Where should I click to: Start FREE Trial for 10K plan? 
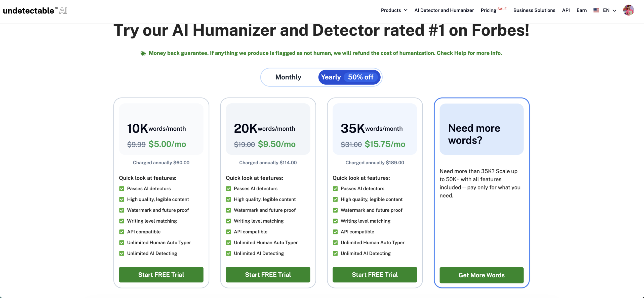[161, 275]
